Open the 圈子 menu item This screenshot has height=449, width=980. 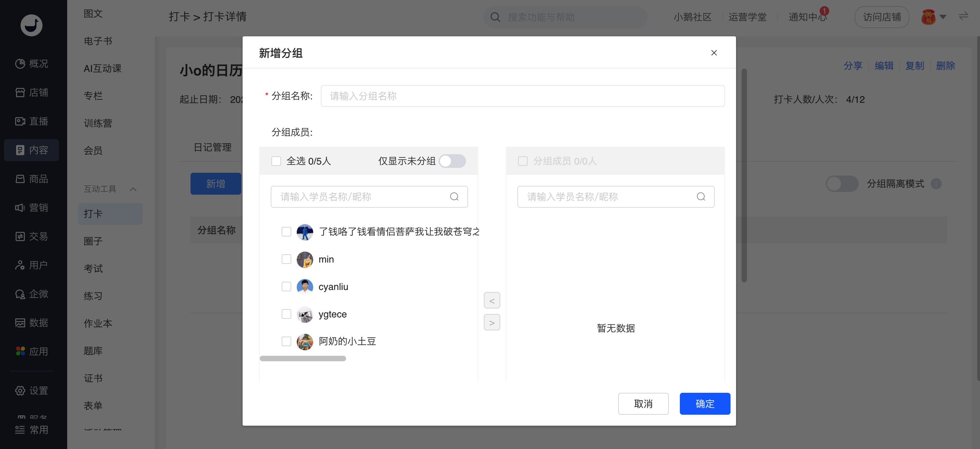coord(93,241)
